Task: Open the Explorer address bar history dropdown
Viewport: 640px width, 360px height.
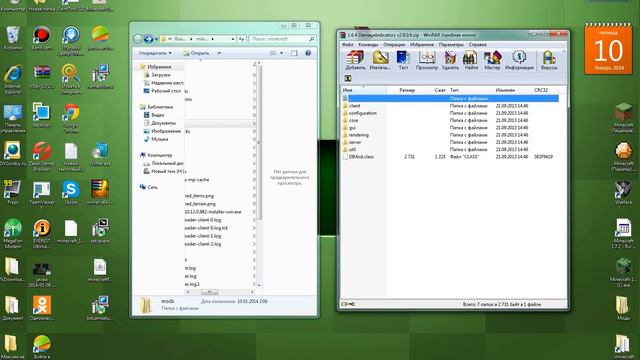Action: pos(233,39)
